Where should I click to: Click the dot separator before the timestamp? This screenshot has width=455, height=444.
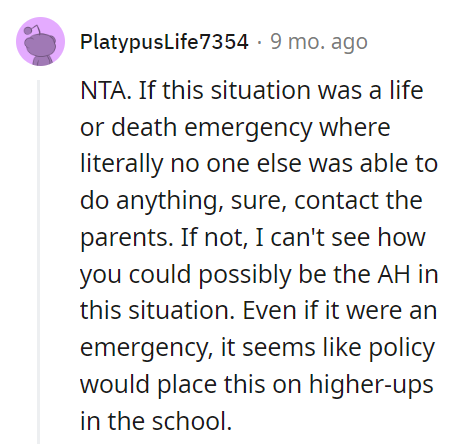click(x=259, y=43)
